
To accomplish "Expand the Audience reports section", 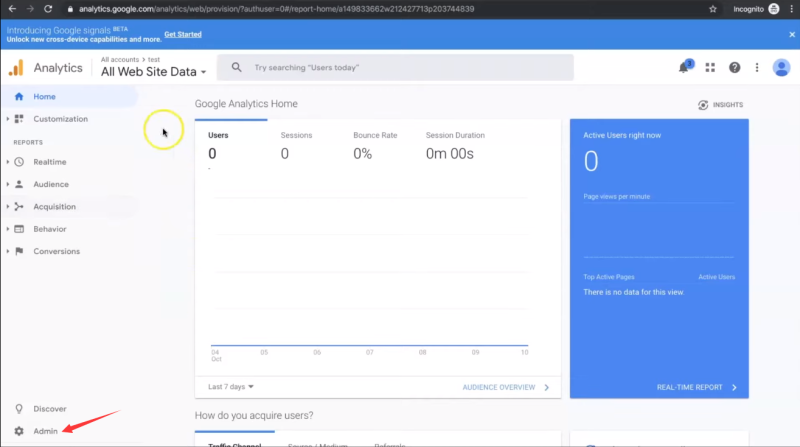I will click(50, 184).
